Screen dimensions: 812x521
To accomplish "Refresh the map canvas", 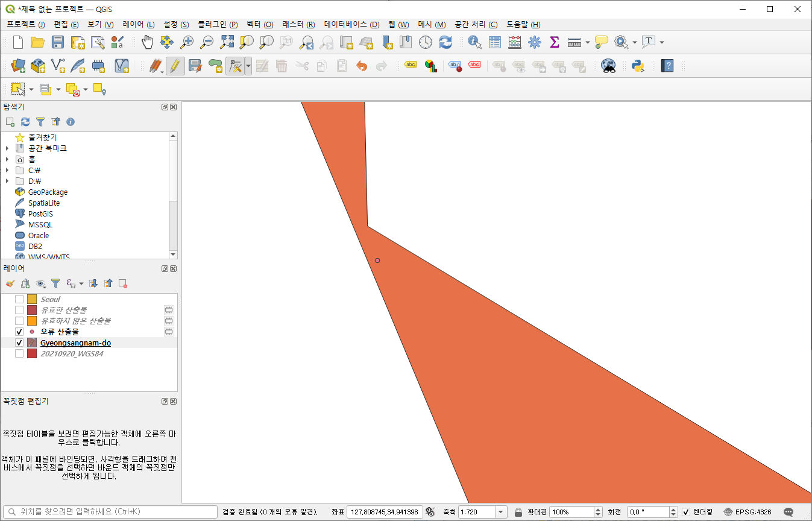I will [x=445, y=42].
